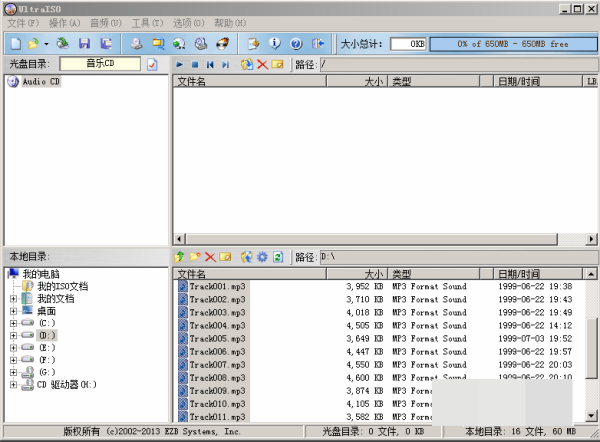Play the selected audio track
Viewport: 600px width, 442px height.
[x=179, y=64]
